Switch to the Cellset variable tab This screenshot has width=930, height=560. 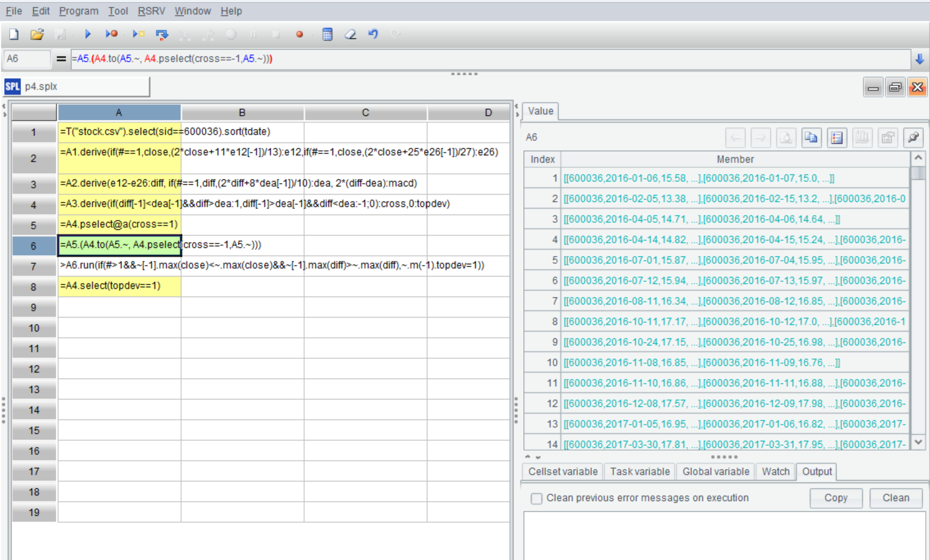click(x=563, y=471)
